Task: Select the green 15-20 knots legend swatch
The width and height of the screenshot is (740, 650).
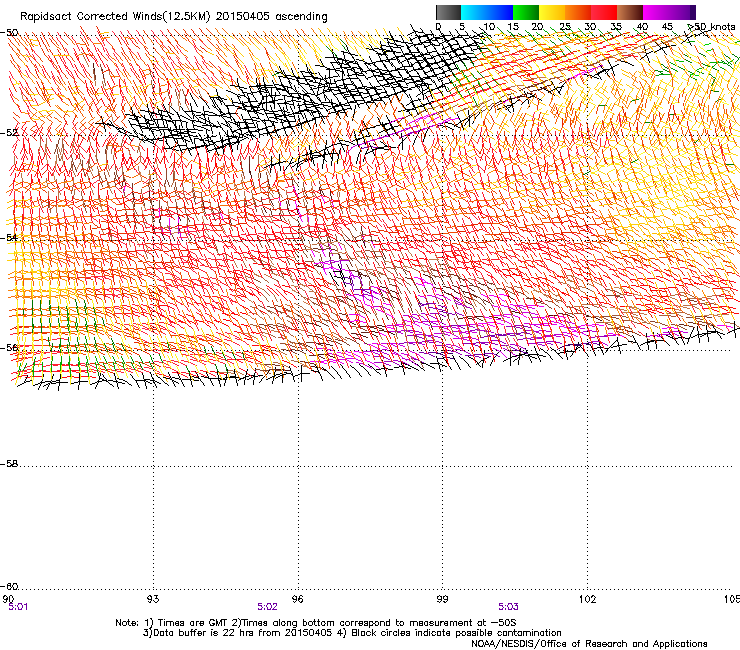Action: (x=526, y=12)
